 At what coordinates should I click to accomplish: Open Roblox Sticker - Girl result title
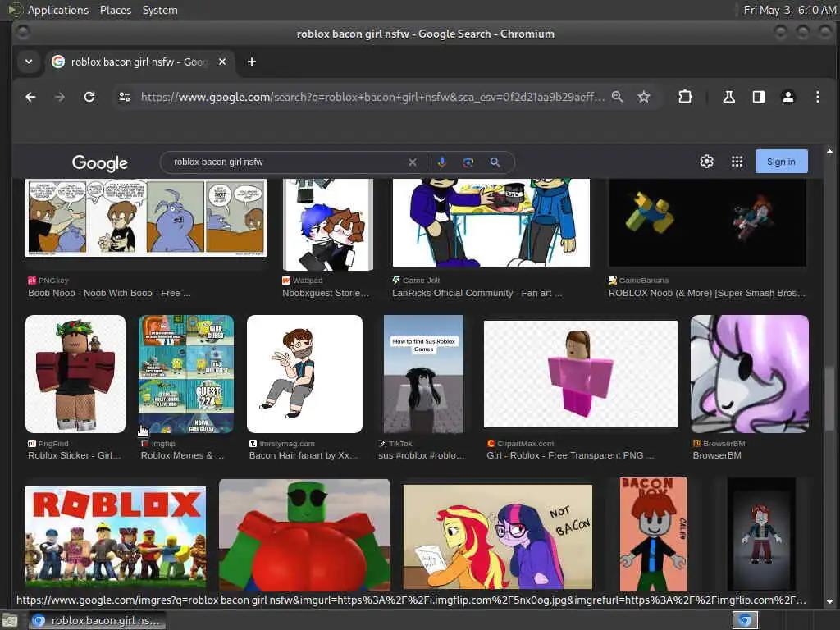point(75,455)
